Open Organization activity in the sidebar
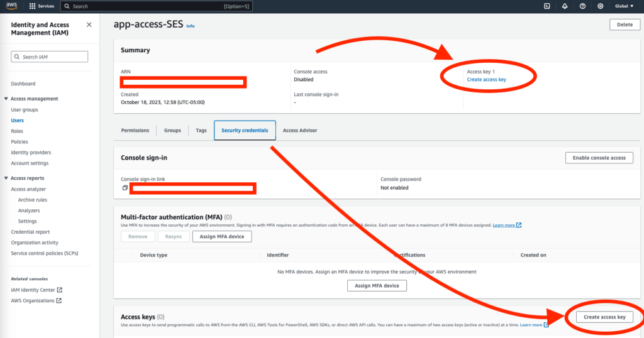 pos(35,243)
